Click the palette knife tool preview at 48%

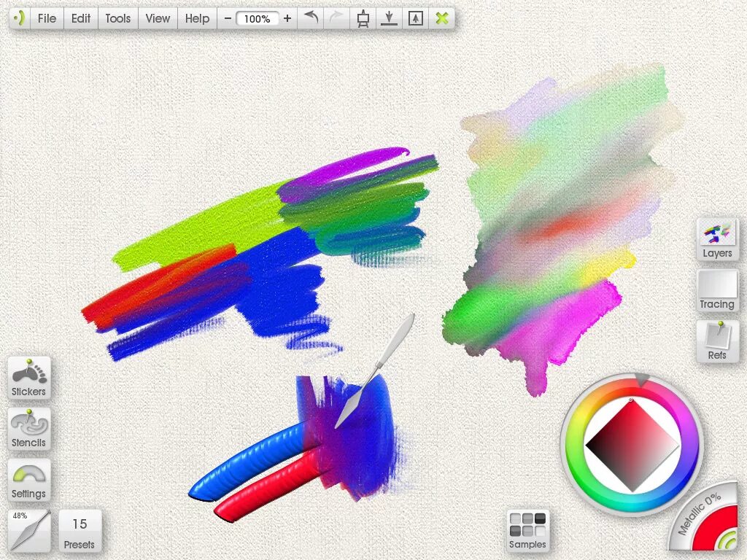pos(29,531)
